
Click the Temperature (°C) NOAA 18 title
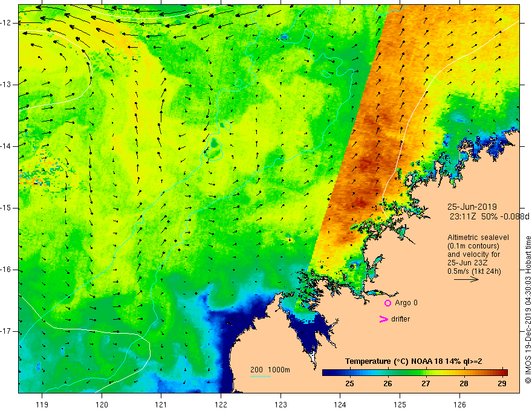click(414, 361)
